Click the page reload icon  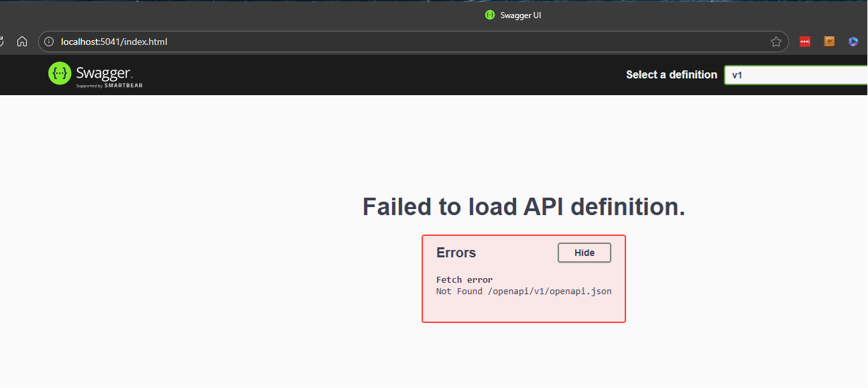point(1,42)
